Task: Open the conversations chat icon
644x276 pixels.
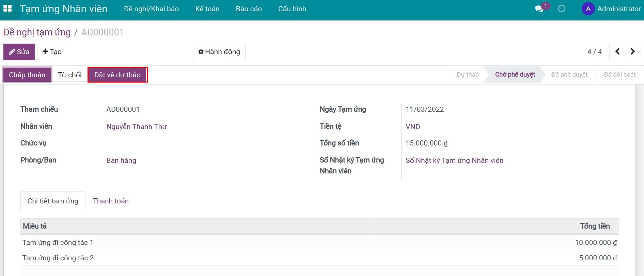Action: (539, 9)
